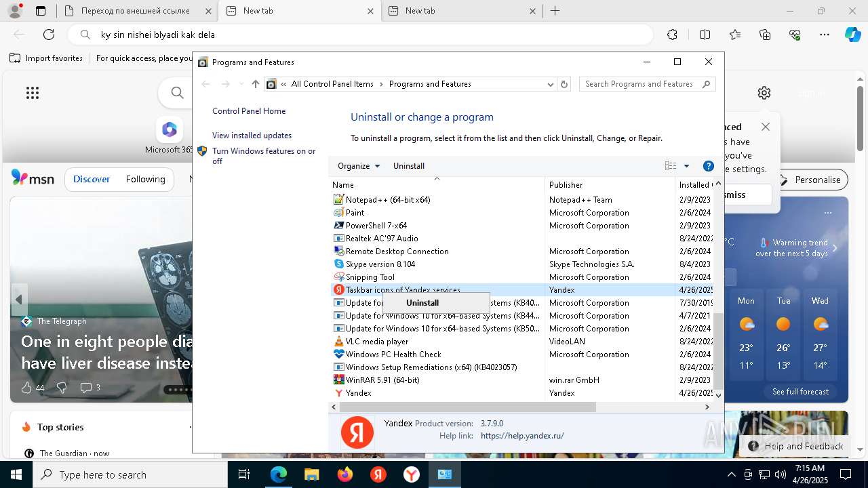The image size is (868, 488).
Task: Open the Organize dropdown menu
Action: pyautogui.click(x=359, y=166)
